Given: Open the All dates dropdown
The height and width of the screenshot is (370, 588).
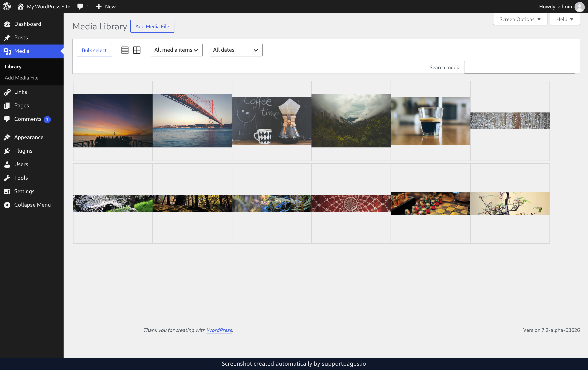Looking at the screenshot, I should pyautogui.click(x=236, y=50).
